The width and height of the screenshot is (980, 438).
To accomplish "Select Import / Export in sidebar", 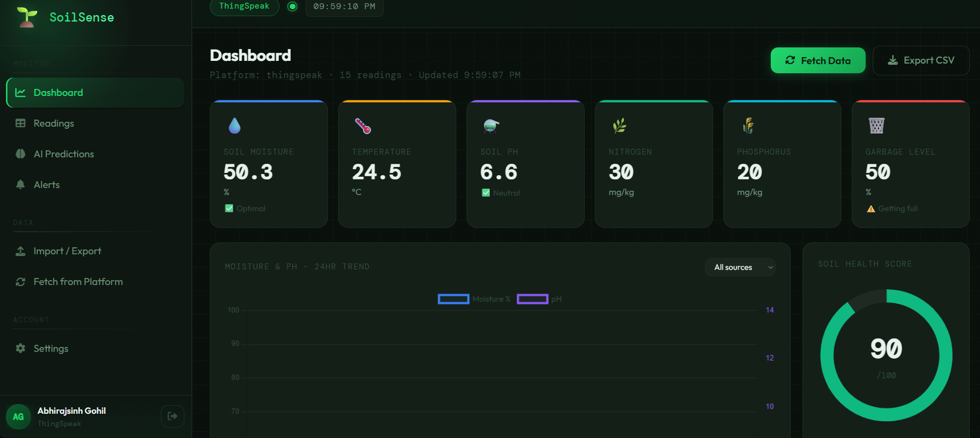I will pos(95,251).
